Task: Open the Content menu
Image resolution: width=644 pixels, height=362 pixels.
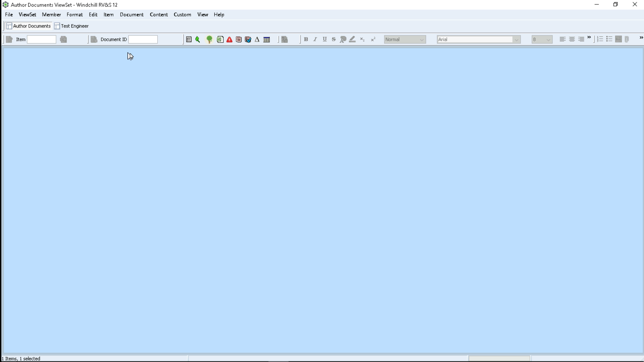Action: [x=159, y=15]
